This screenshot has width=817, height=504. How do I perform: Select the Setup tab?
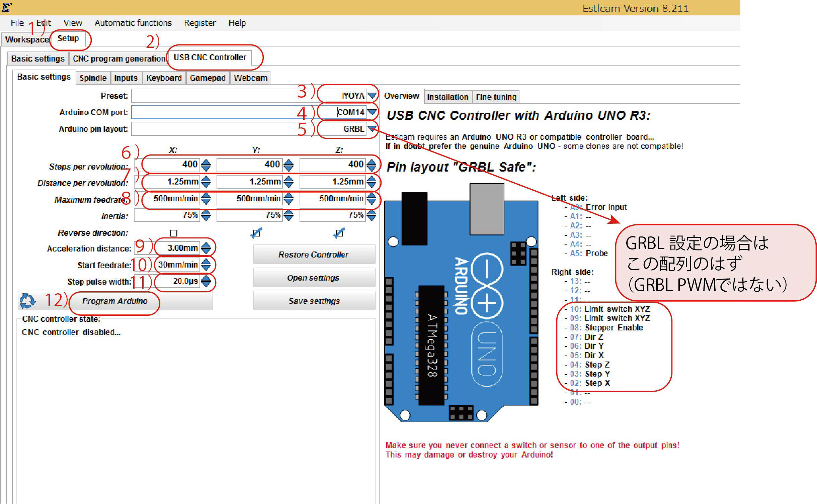pyautogui.click(x=68, y=38)
